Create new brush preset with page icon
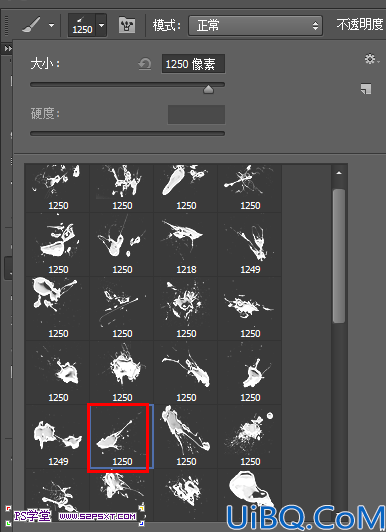This screenshot has height=532, width=386. coord(366,89)
